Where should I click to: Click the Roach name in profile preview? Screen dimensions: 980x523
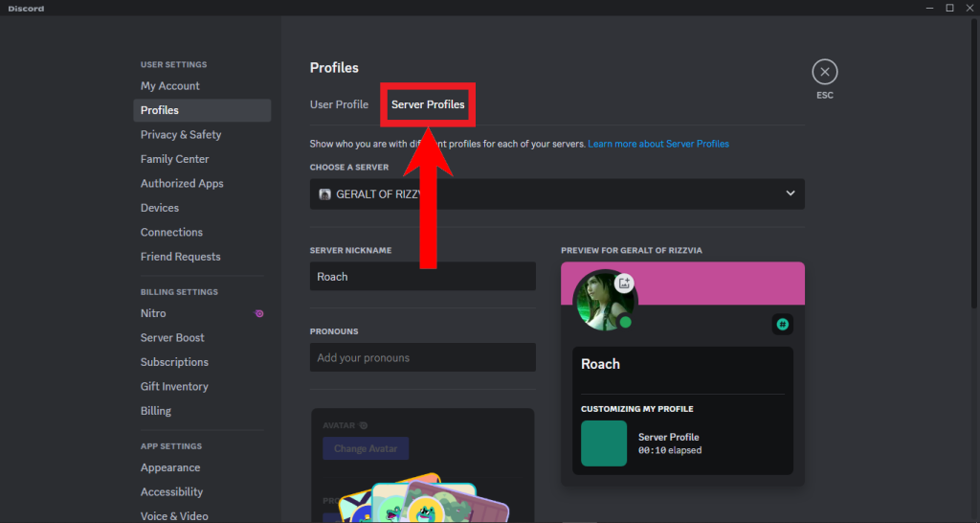601,364
